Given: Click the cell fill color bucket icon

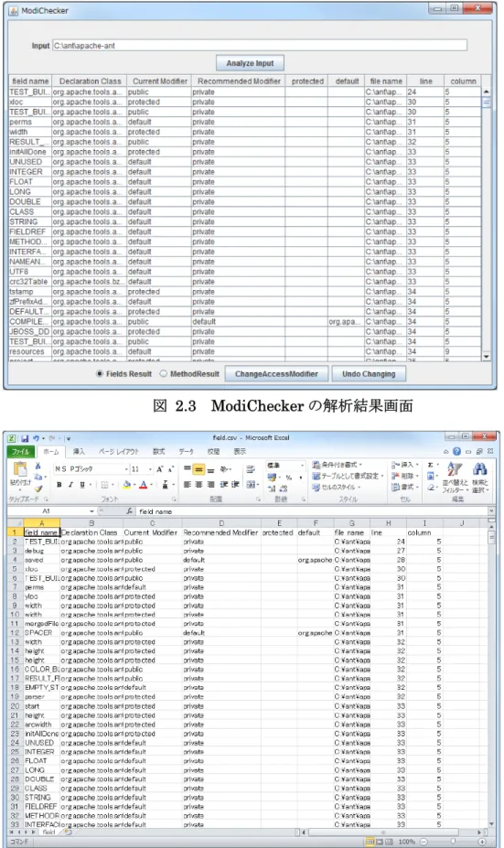Looking at the screenshot, I should tap(126, 485).
